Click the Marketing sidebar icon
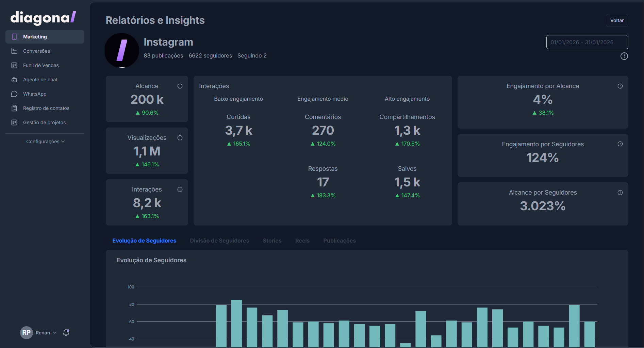 [x=14, y=37]
